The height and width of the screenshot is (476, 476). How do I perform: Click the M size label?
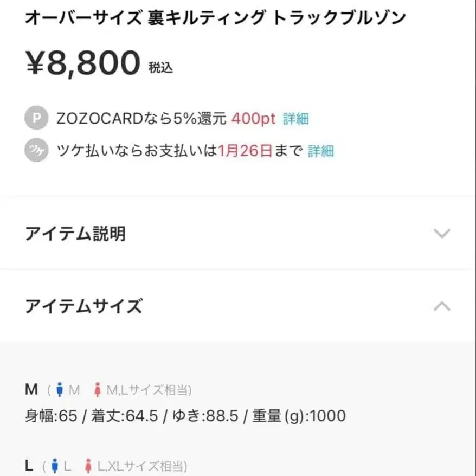(30, 388)
